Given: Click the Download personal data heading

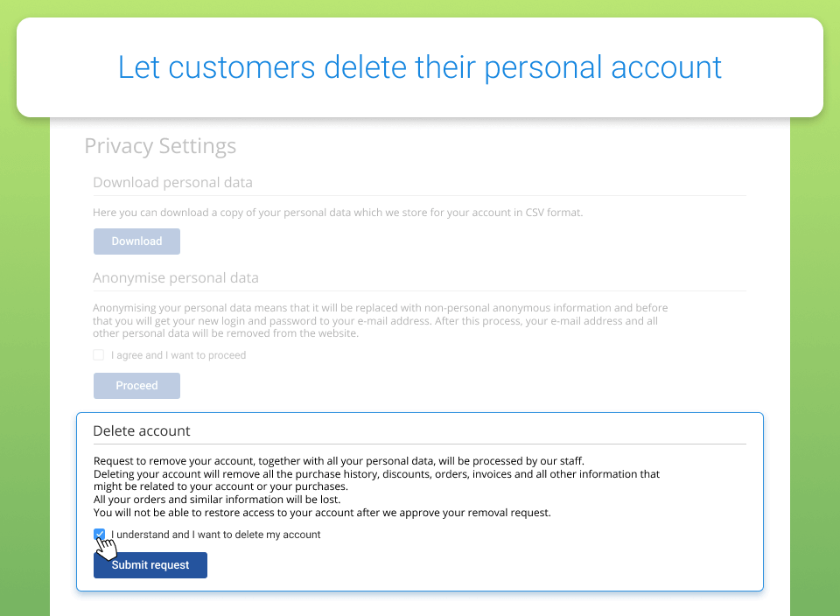Looking at the screenshot, I should point(172,183).
